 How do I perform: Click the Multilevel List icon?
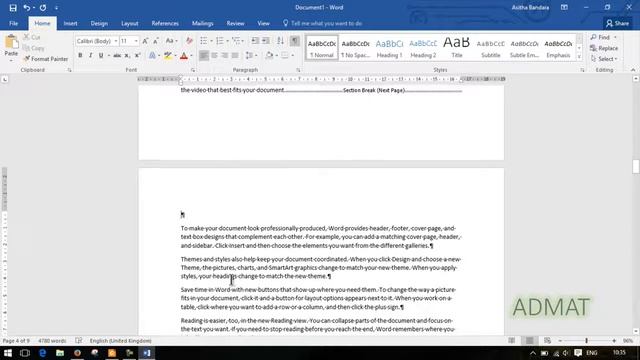(236, 41)
